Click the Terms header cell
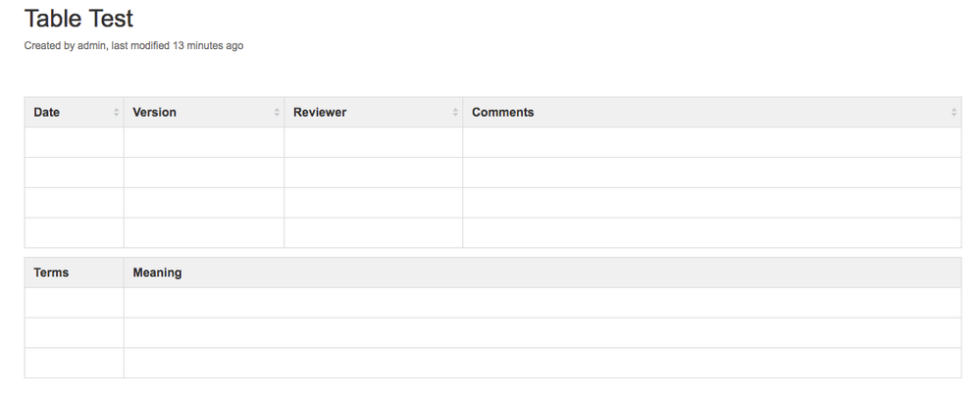 (x=75, y=272)
